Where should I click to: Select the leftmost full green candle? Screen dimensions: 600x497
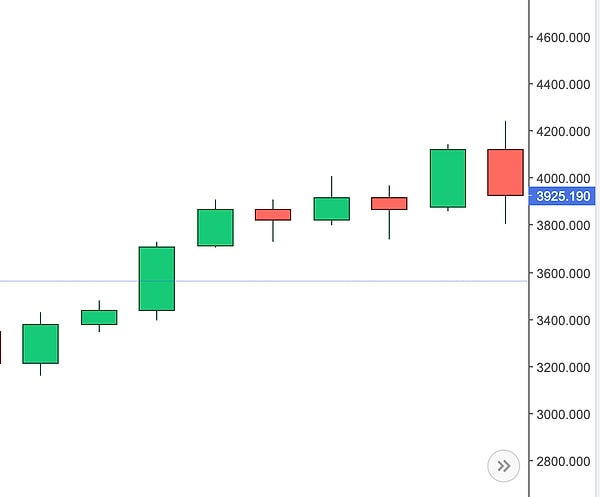[41, 343]
